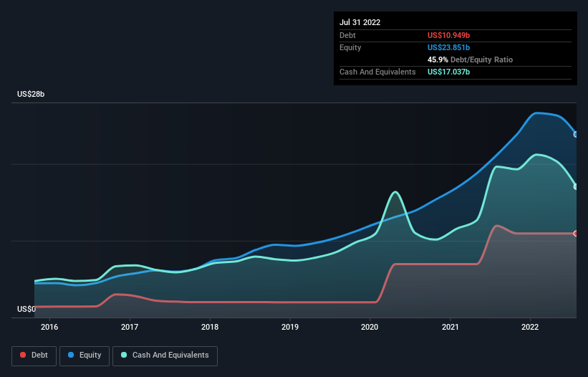Click the US$0 y-axis label
Image resolution: width=588 pixels, height=377 pixels.
[x=26, y=309]
